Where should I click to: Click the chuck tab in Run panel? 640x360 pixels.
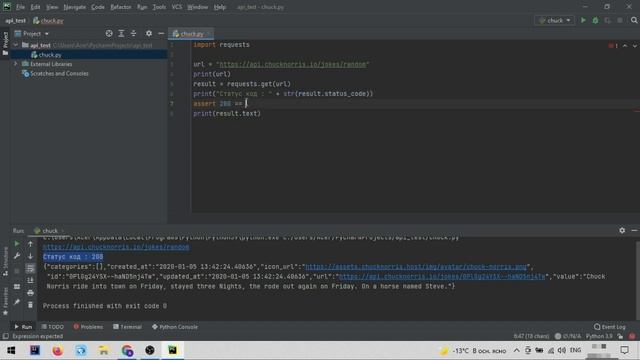[x=49, y=231]
